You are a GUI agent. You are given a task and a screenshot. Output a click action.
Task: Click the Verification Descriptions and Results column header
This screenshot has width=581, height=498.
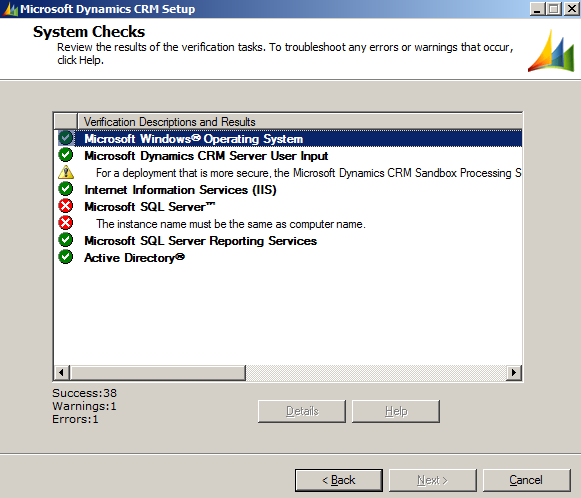pos(300,122)
